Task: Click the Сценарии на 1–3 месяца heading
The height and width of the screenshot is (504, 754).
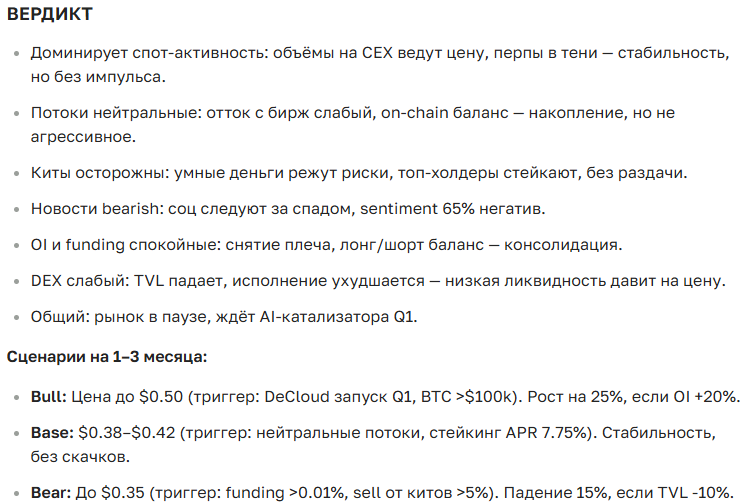Action: point(108,355)
